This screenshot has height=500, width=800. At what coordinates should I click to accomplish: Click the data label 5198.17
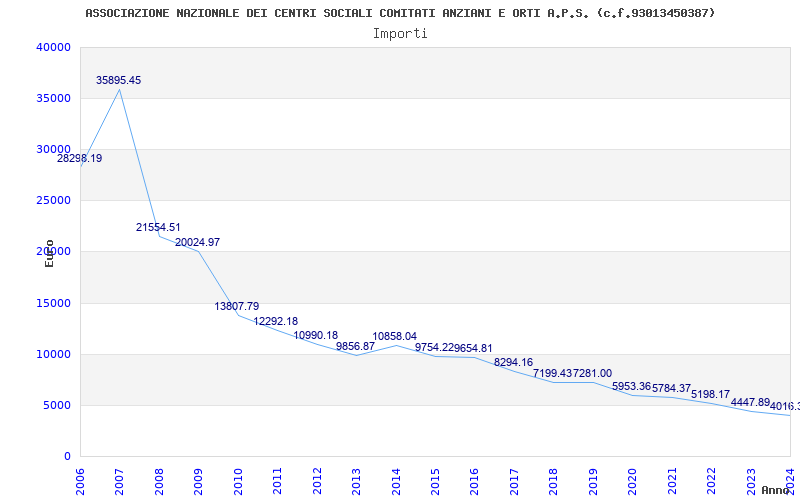coord(710,394)
